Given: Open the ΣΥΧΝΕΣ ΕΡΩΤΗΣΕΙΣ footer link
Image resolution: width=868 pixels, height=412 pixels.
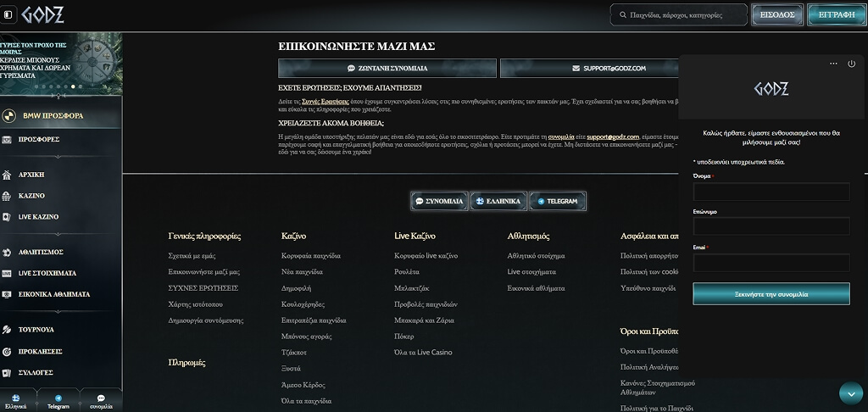Looking at the screenshot, I should 203,288.
